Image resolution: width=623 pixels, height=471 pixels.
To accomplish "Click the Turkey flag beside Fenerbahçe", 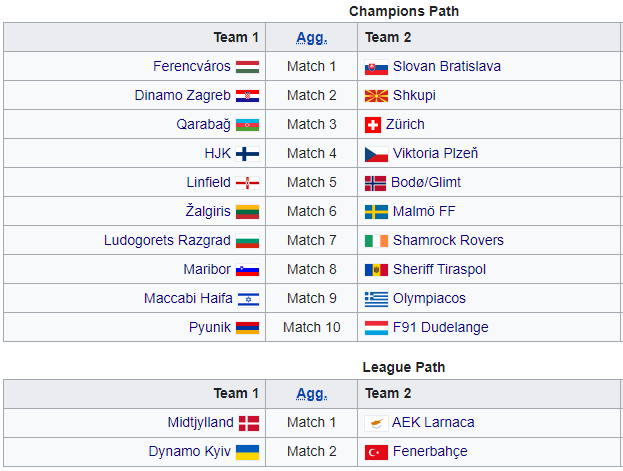I will click(375, 452).
